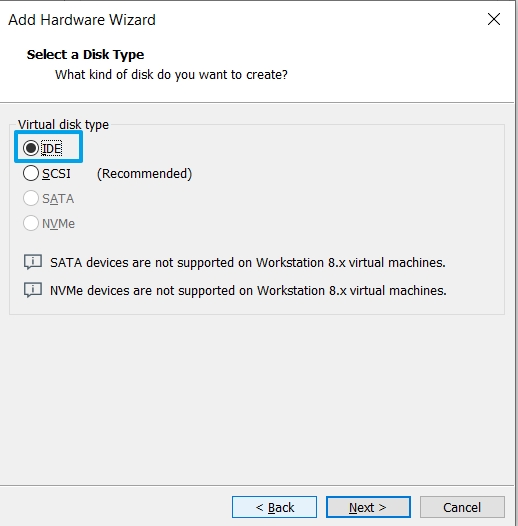Close the Add Hardware Wizard dialog
Viewport: 518px width, 526px height.
pyautogui.click(x=494, y=19)
